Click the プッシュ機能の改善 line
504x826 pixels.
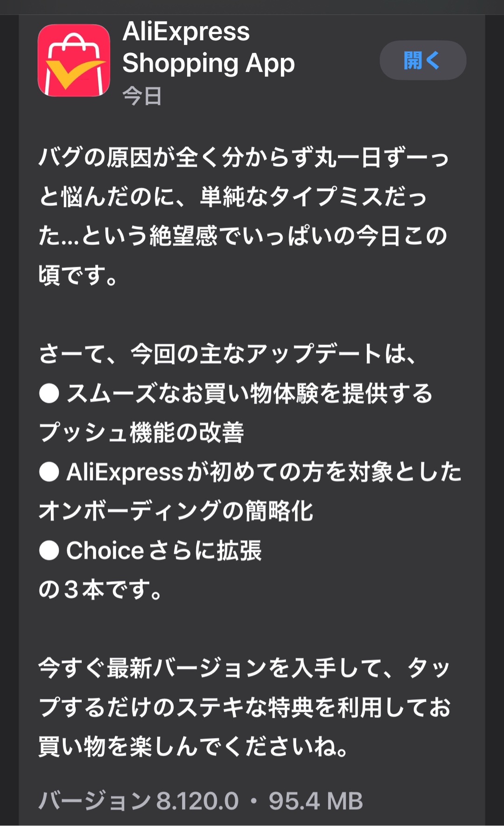[x=141, y=432]
